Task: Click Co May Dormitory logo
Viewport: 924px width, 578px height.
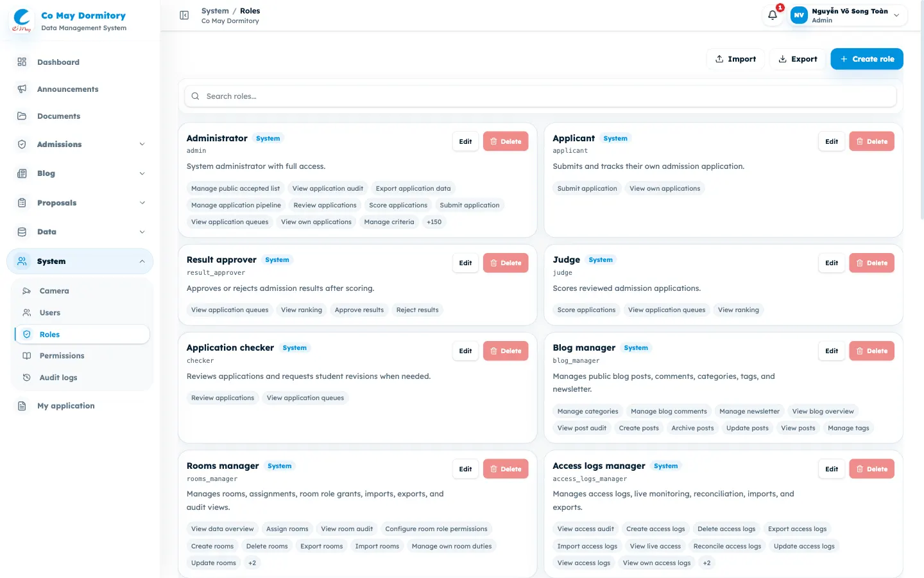Action: [22, 21]
